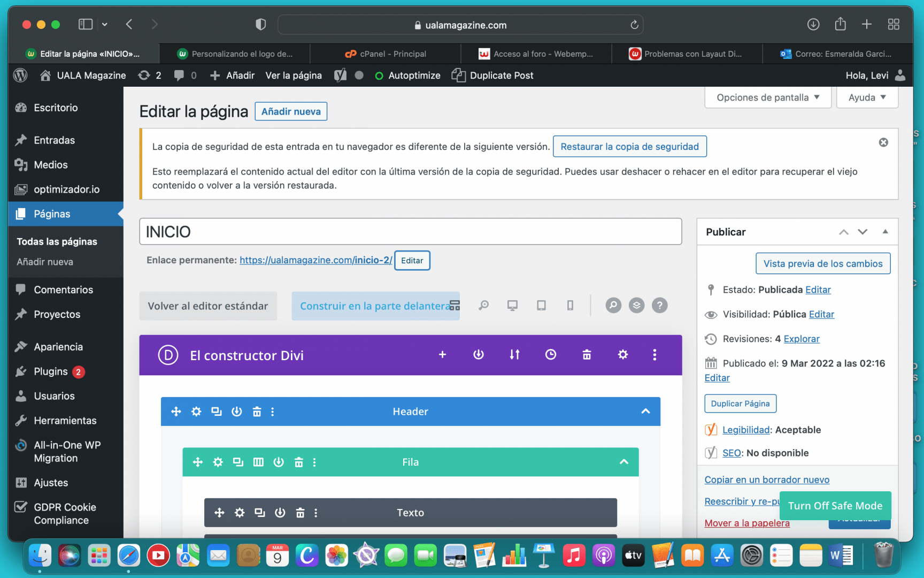Screen dimensions: 924x578
Task: Open Divi builder three-dot menu
Action: click(x=654, y=355)
